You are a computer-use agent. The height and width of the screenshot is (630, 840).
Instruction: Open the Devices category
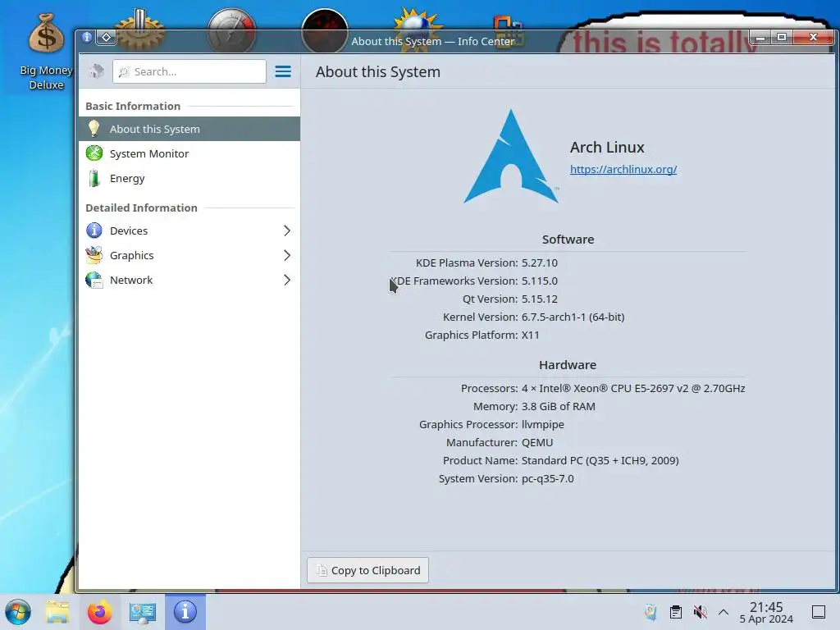[x=189, y=231]
